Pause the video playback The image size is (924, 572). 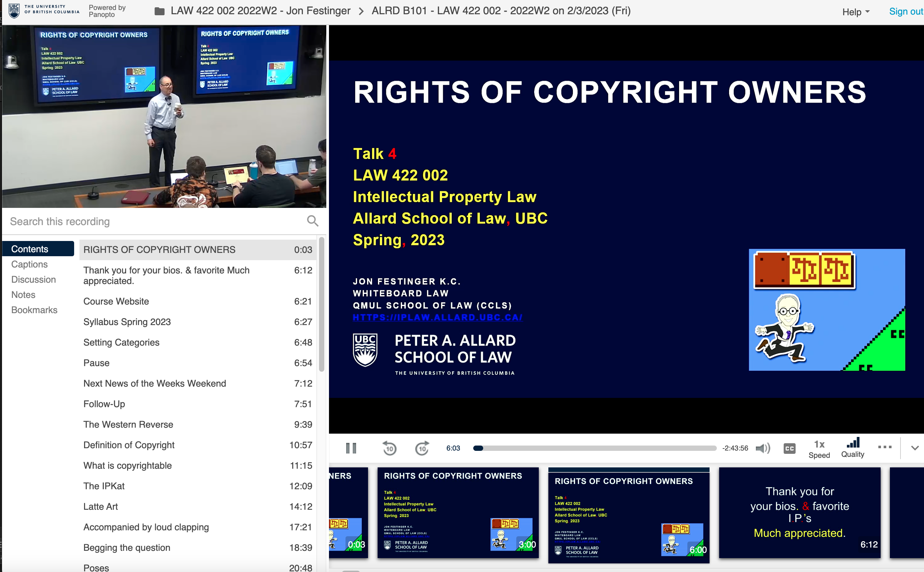(x=351, y=448)
